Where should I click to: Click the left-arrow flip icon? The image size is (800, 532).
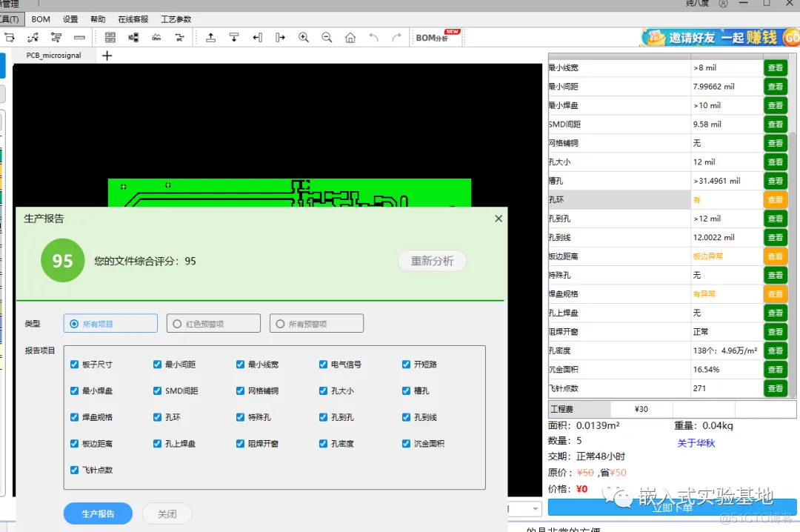pos(257,37)
